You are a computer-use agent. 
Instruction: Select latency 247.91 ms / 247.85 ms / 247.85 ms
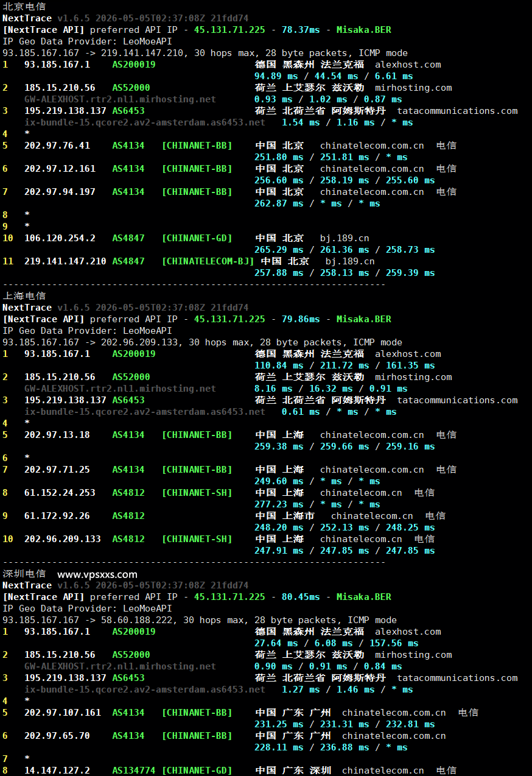345,551
